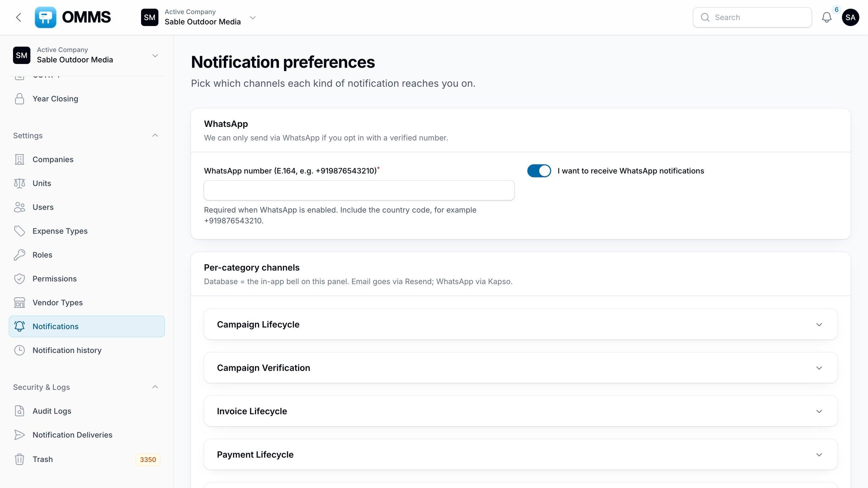Click the Notification Deliveries send icon
The width and height of the screenshot is (868, 488).
20,435
